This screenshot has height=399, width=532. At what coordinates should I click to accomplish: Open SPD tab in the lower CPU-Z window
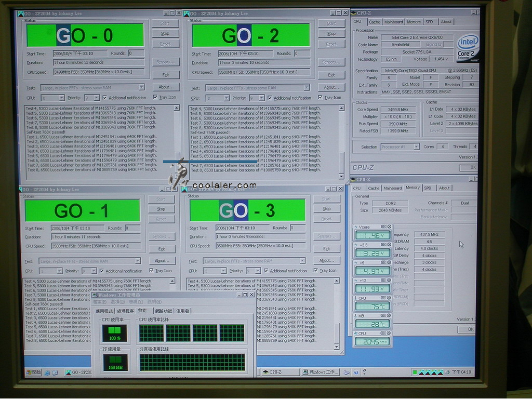428,188
